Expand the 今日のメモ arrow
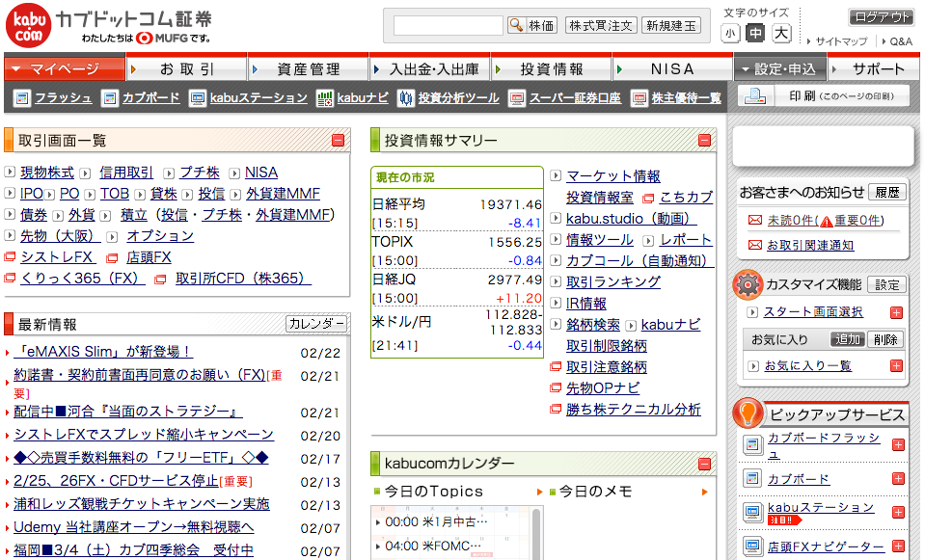 [704, 492]
